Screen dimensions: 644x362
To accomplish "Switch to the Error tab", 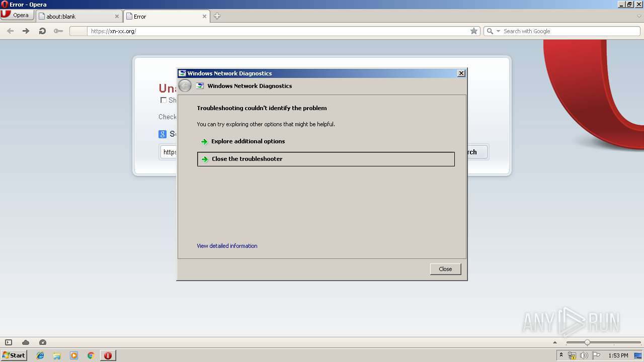I will [x=166, y=16].
